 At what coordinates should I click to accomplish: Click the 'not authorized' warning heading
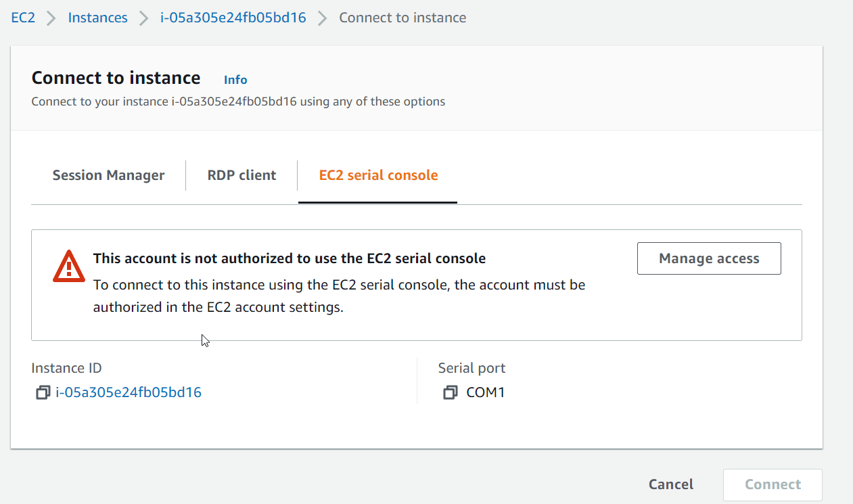pos(290,258)
